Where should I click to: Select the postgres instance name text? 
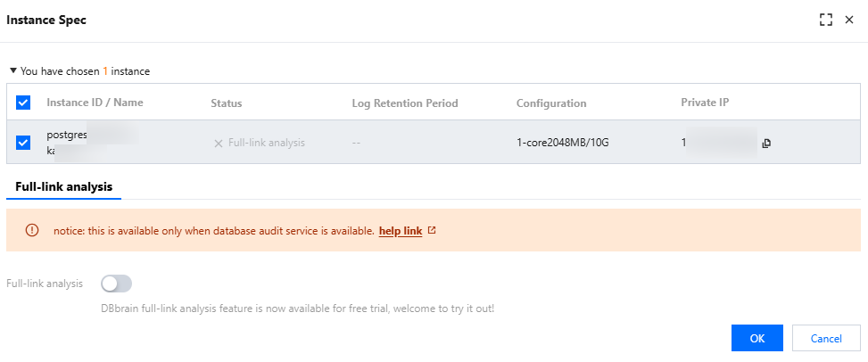(67, 135)
